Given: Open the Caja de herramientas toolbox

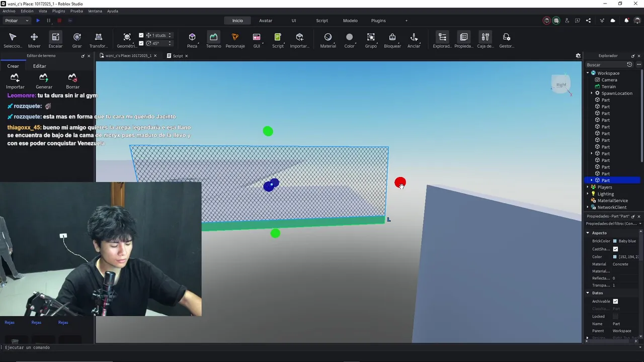Looking at the screenshot, I should coord(486,40).
